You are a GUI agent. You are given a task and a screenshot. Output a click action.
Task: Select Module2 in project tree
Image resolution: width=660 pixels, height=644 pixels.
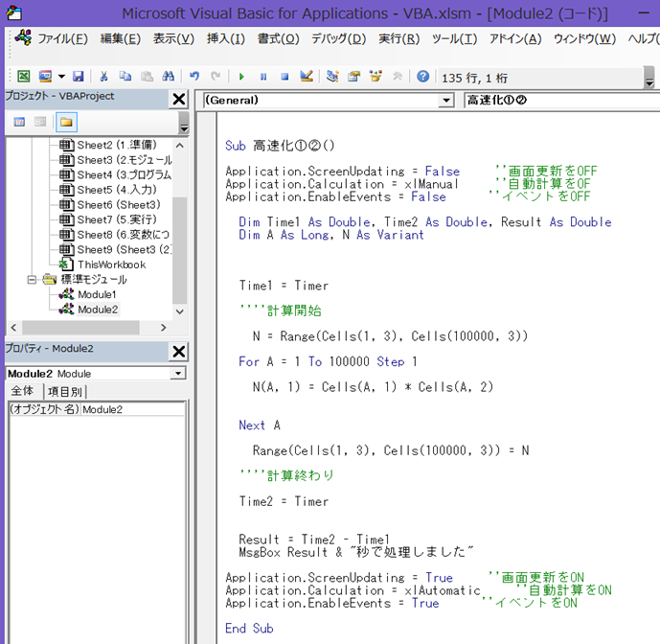click(x=98, y=310)
